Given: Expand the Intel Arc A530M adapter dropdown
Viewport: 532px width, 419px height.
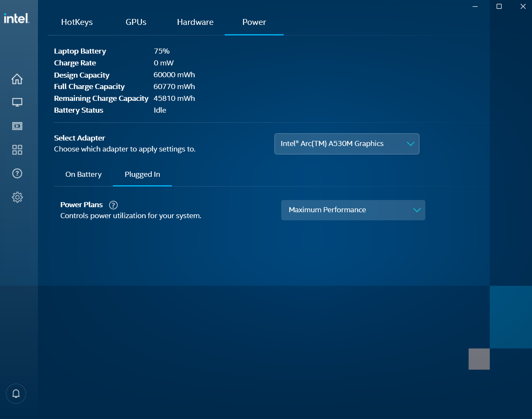Looking at the screenshot, I should point(347,144).
